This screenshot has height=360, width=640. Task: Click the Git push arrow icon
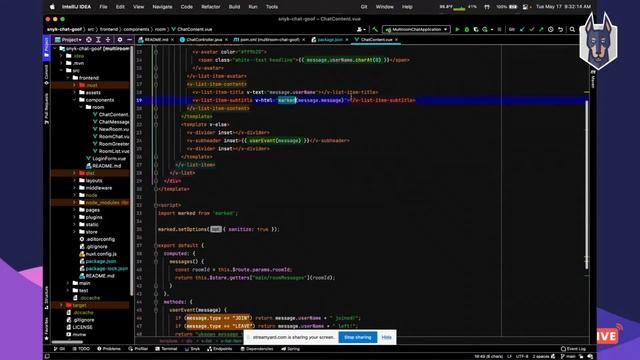[541, 29]
